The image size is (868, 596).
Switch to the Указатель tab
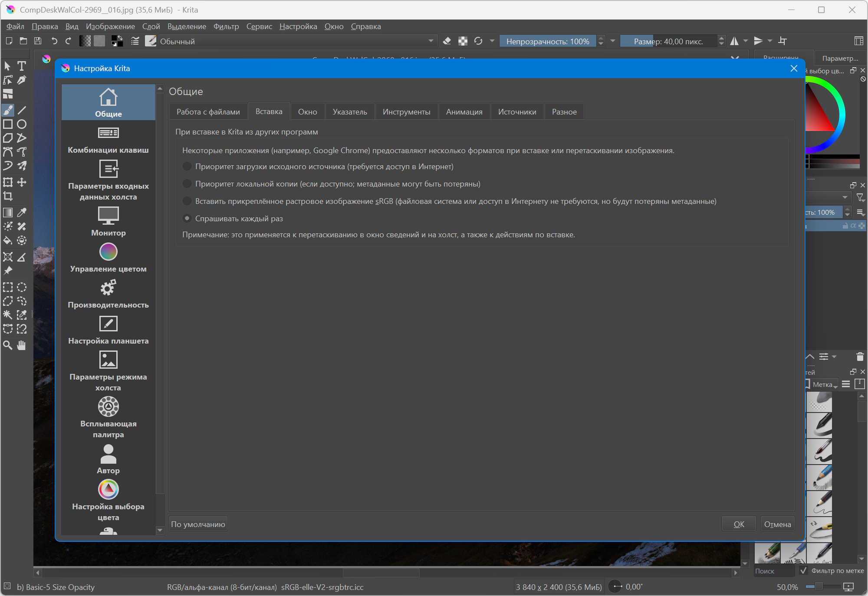[x=350, y=112]
